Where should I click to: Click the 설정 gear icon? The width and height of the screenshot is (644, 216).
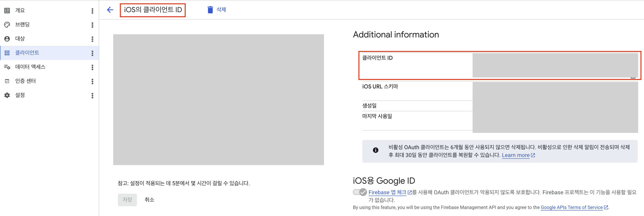coord(7,95)
